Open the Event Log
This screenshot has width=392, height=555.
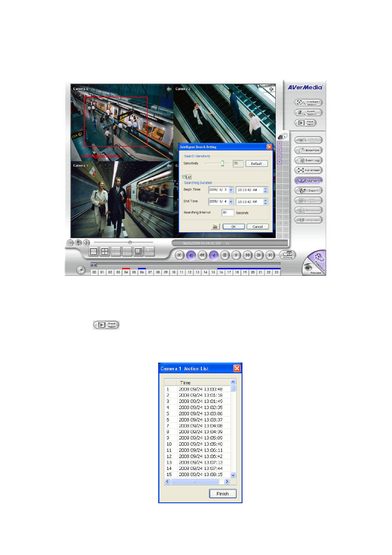pyautogui.click(x=309, y=160)
